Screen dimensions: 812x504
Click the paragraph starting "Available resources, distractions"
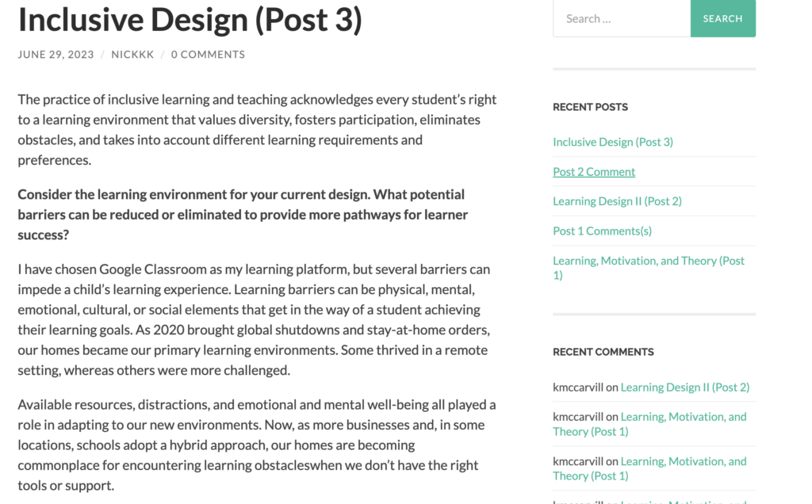coord(257,445)
